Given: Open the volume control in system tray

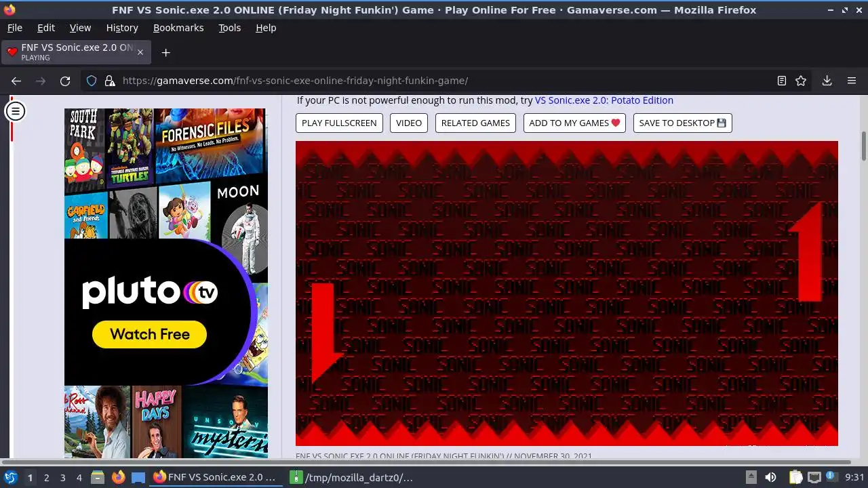Looking at the screenshot, I should (770, 477).
